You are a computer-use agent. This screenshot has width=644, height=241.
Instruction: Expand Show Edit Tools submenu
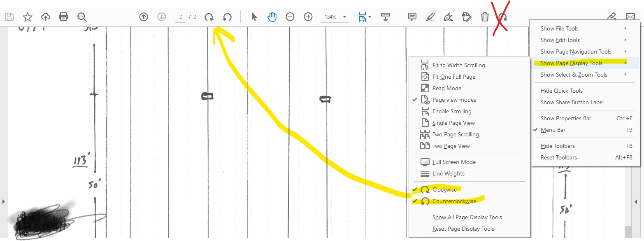click(585, 40)
